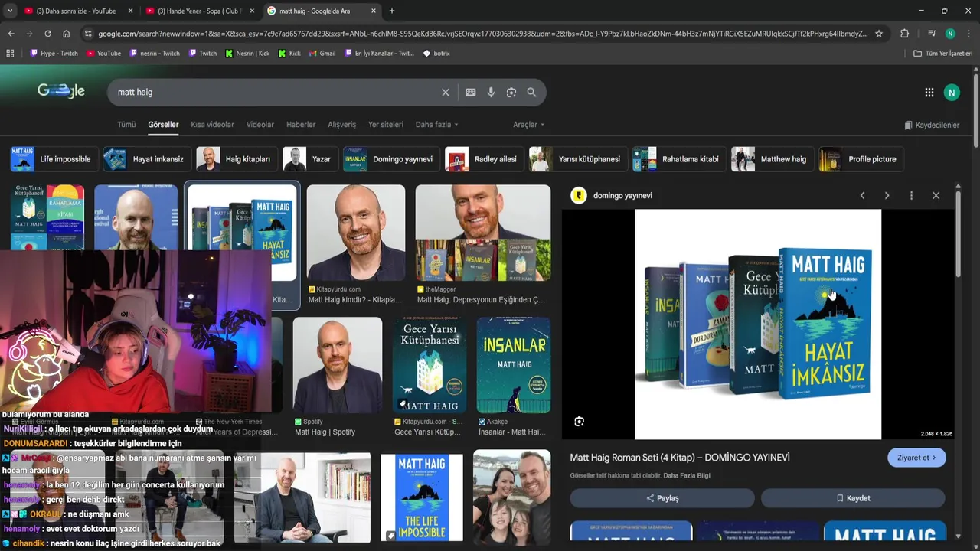Save the image with Kaydet
Screen dimensions: 980x551
(853, 498)
